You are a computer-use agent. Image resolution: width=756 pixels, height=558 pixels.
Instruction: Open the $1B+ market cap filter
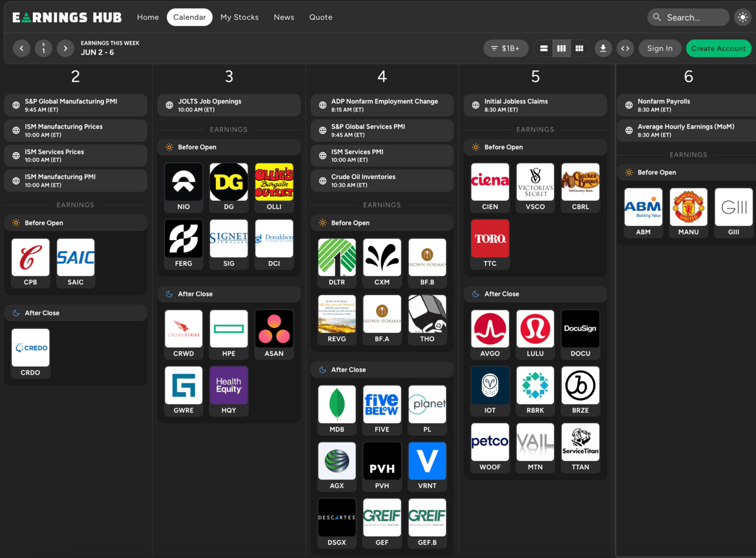point(506,48)
